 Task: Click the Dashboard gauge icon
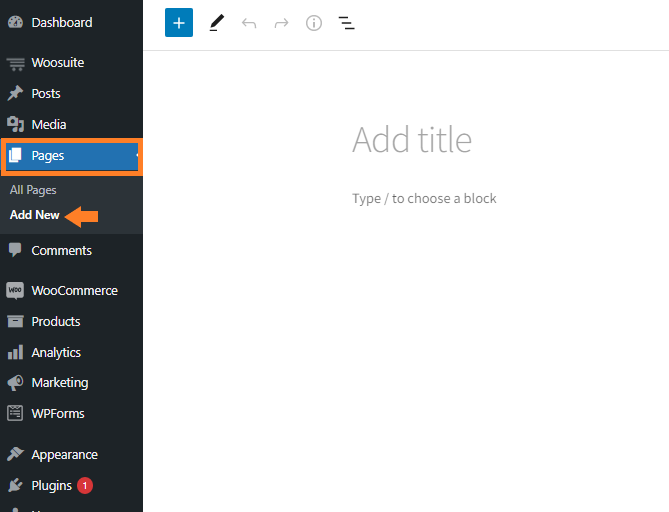15,22
